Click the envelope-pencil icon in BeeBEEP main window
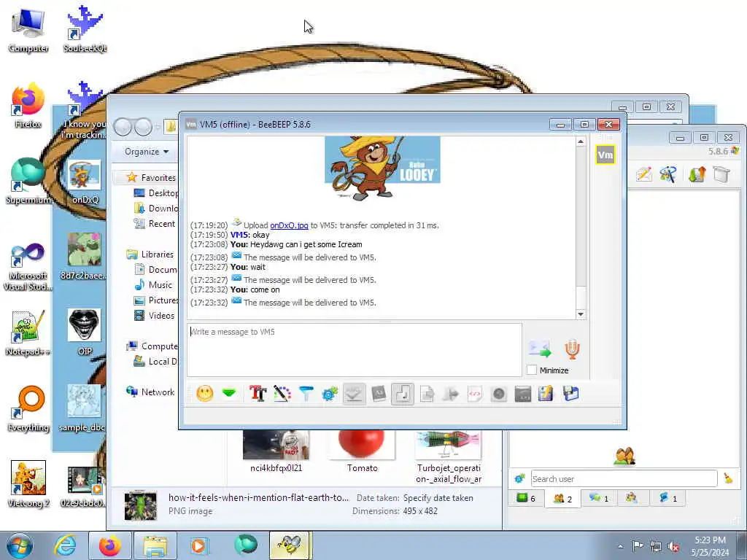The height and width of the screenshot is (560, 747). pos(643,174)
